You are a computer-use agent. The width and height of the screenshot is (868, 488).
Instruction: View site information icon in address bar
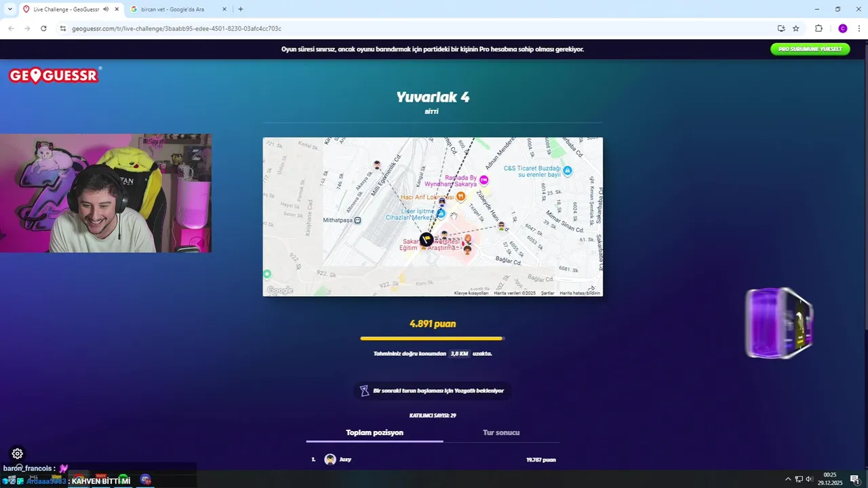point(63,28)
